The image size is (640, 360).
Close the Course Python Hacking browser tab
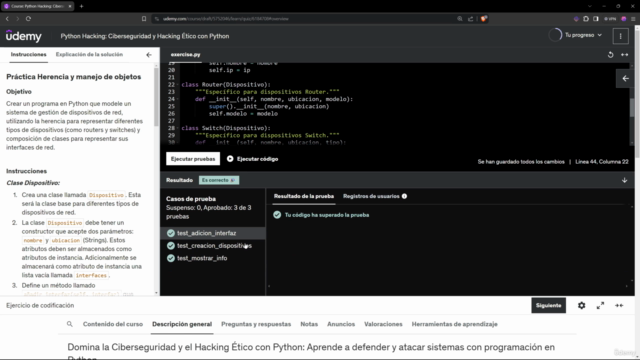70,6
